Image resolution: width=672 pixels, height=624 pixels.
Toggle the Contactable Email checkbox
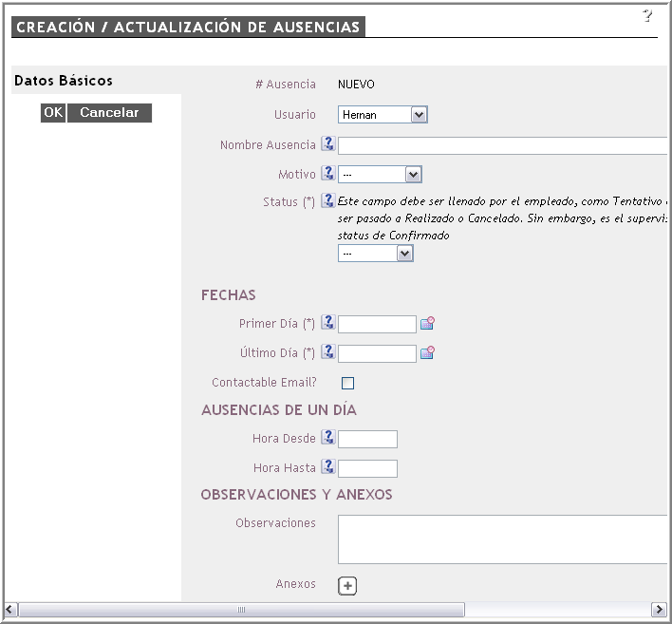coord(347,383)
